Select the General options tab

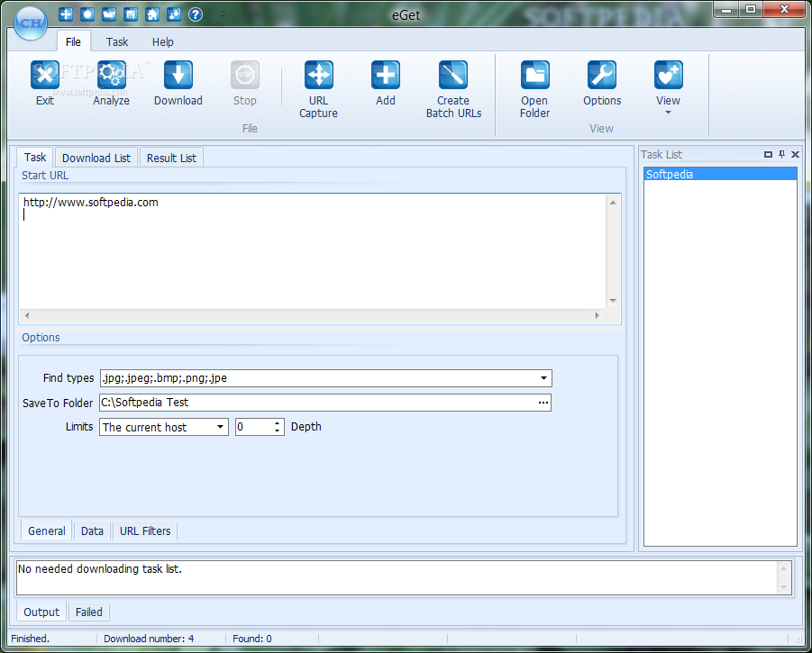point(47,531)
